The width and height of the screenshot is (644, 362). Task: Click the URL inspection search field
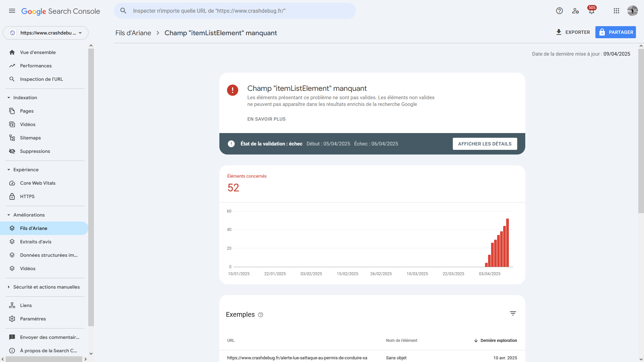tap(235, 11)
